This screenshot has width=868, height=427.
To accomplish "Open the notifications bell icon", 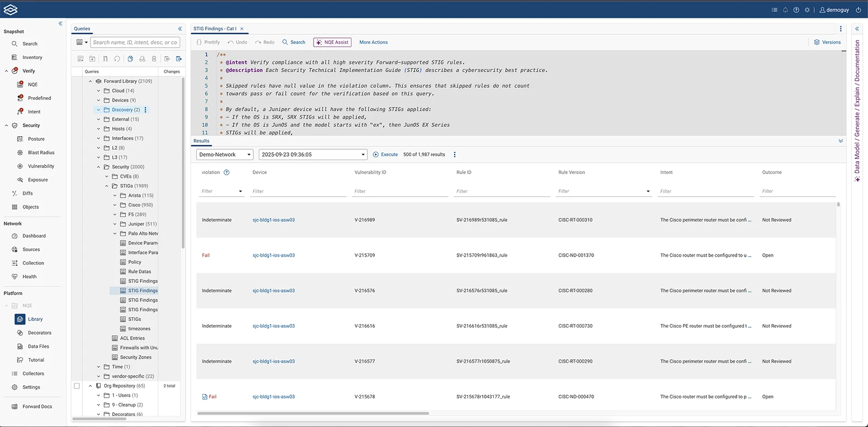I will [x=785, y=10].
